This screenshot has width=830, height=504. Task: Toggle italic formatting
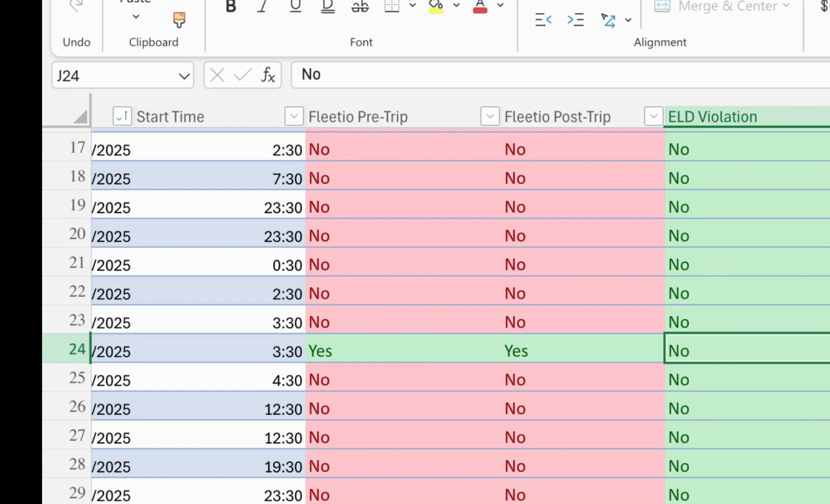coord(262,7)
